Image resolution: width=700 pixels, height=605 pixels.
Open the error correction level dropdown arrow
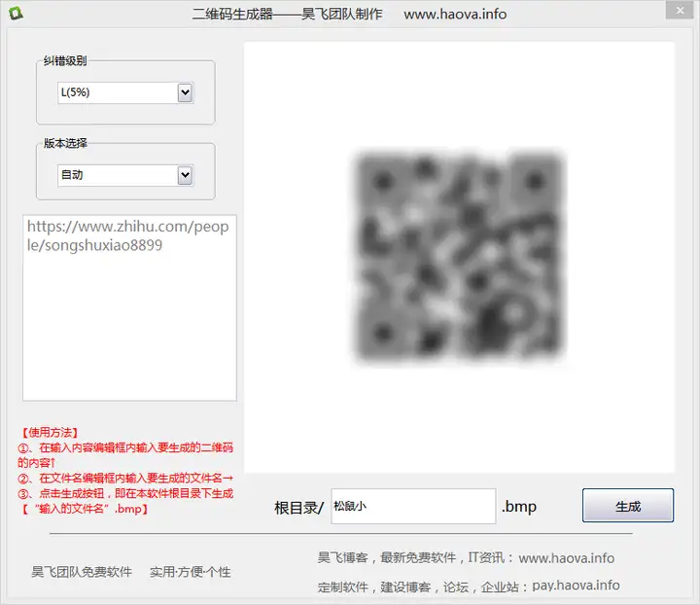(x=185, y=92)
